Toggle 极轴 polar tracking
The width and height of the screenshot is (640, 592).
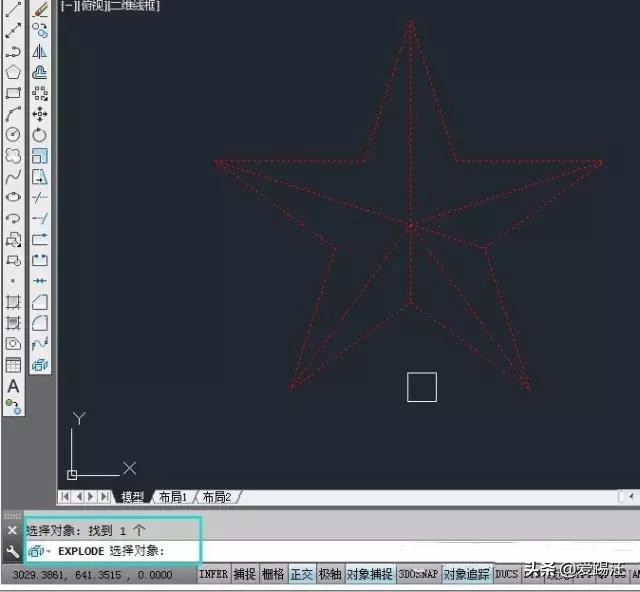[x=329, y=574]
